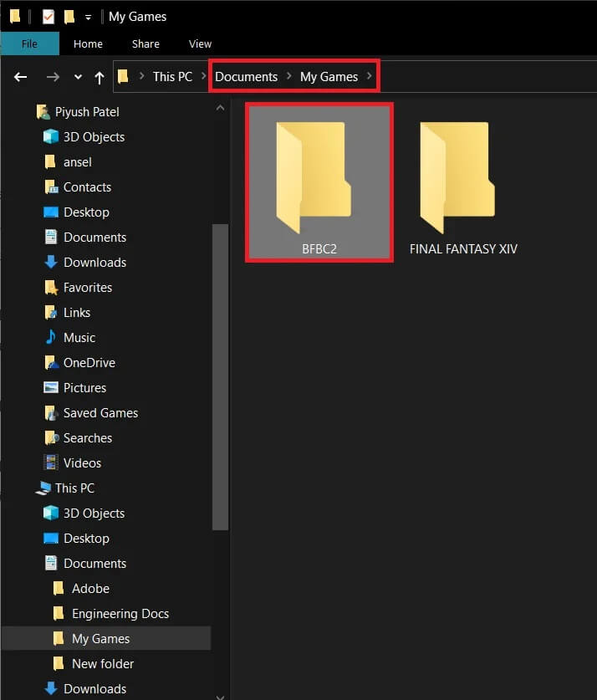This screenshot has width=597, height=700.
Task: Select This PC in the navigation tree
Action: point(74,488)
